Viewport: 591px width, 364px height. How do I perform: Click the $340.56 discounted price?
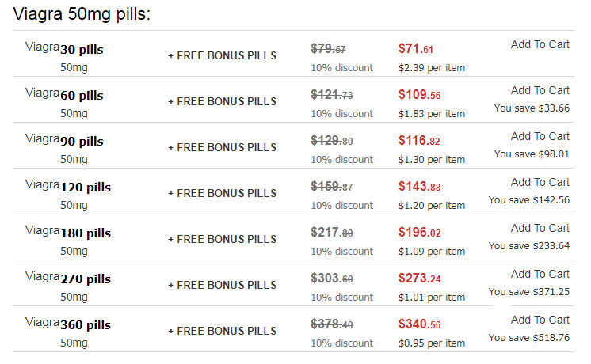pyautogui.click(x=419, y=324)
